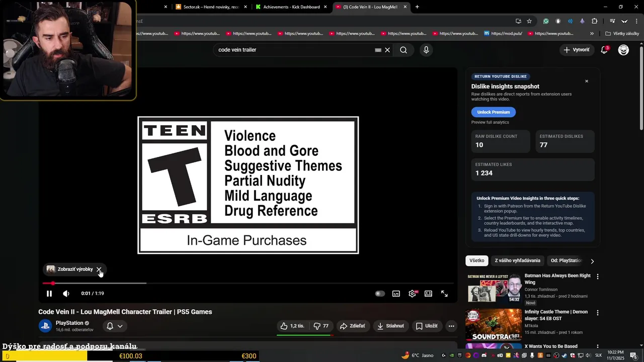This screenshot has width=644, height=362.
Task: Select the Z vášho vyhľadávania chip
Action: (517, 260)
